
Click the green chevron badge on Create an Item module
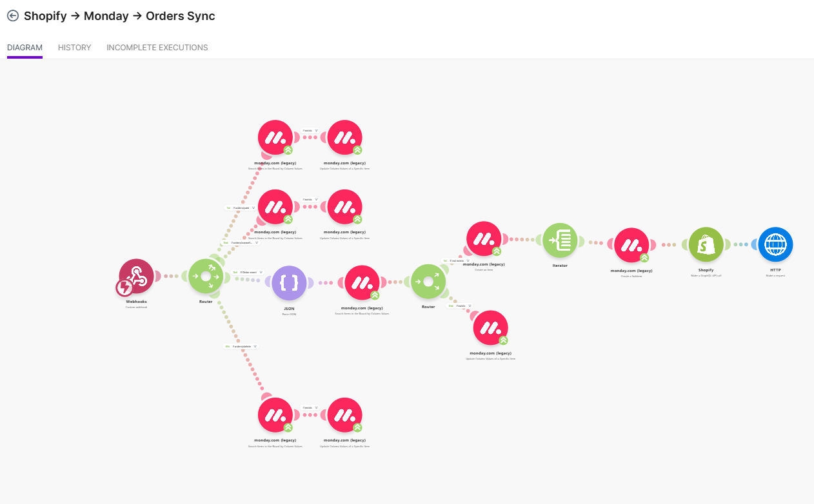496,252
